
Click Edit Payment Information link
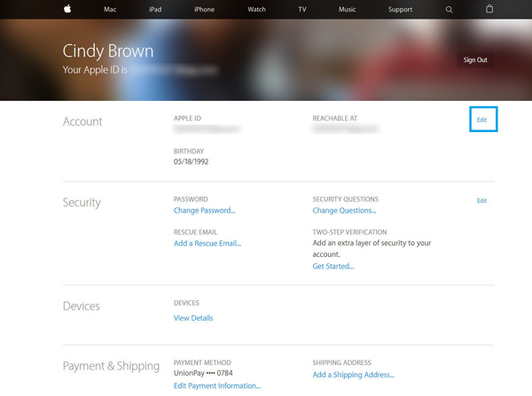(217, 386)
